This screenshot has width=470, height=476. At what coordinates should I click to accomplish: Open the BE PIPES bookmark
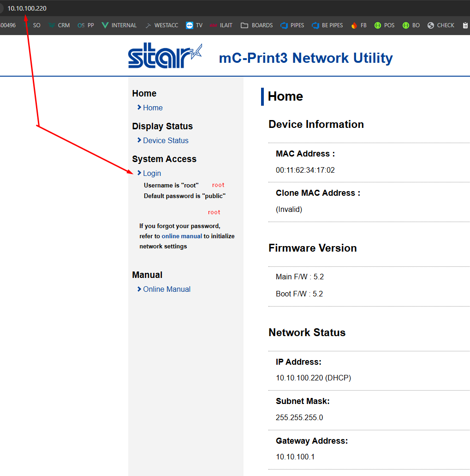pos(327,25)
